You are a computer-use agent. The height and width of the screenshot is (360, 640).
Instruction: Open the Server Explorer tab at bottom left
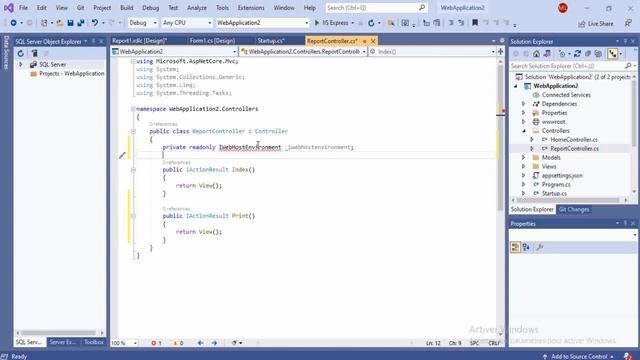63,342
